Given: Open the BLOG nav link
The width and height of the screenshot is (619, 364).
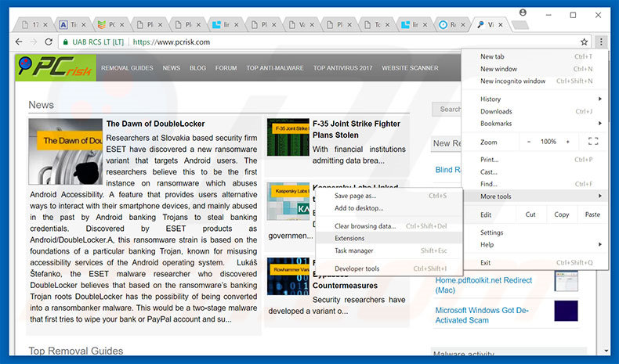Looking at the screenshot, I should tap(197, 68).
